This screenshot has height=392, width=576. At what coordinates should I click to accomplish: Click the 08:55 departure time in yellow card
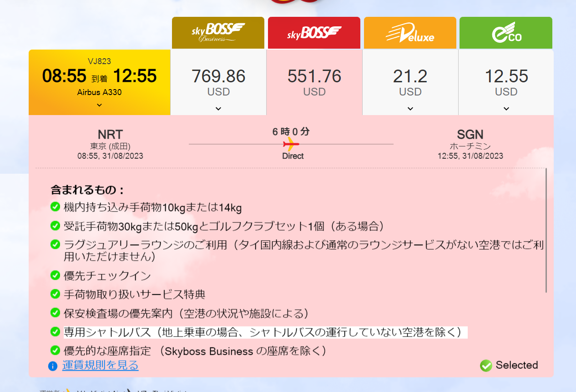click(64, 76)
